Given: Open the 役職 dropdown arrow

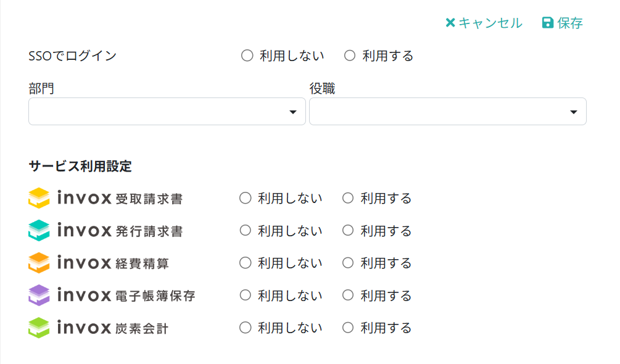Looking at the screenshot, I should point(574,112).
